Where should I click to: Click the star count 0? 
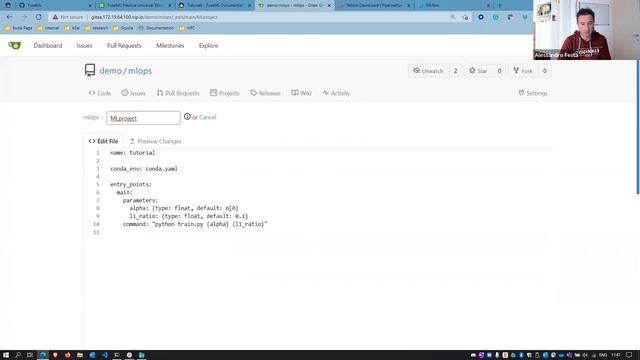[499, 71]
